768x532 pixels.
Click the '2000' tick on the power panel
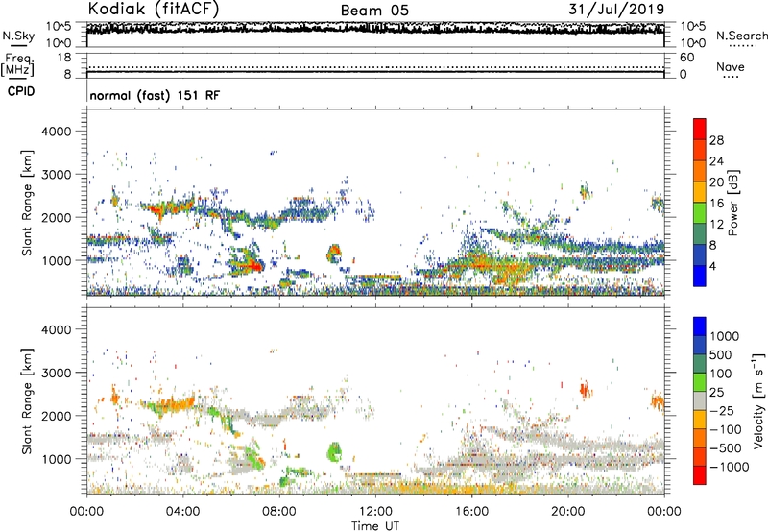pyautogui.click(x=57, y=217)
